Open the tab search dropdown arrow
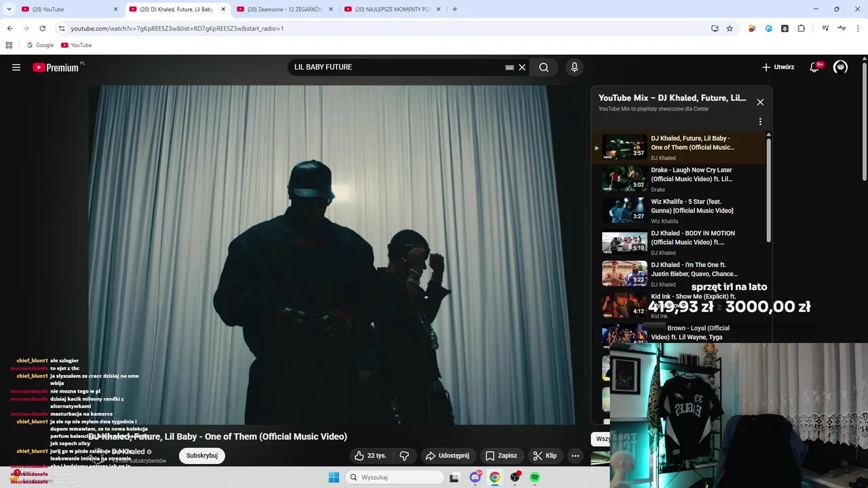 (x=9, y=9)
